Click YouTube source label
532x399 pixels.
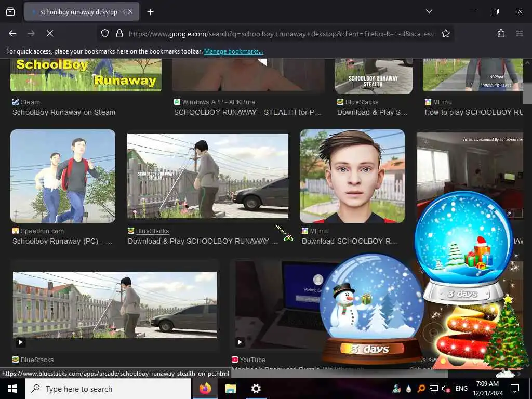[252, 360]
